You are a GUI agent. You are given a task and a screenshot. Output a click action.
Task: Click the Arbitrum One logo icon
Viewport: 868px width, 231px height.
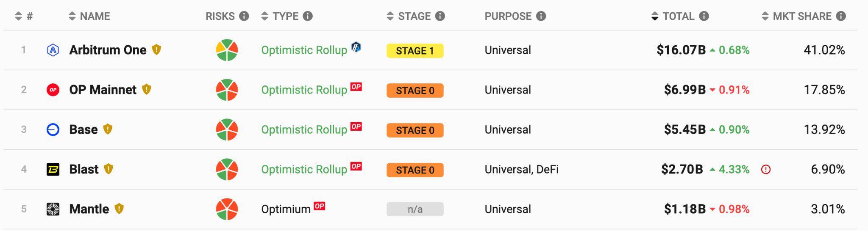click(x=53, y=50)
